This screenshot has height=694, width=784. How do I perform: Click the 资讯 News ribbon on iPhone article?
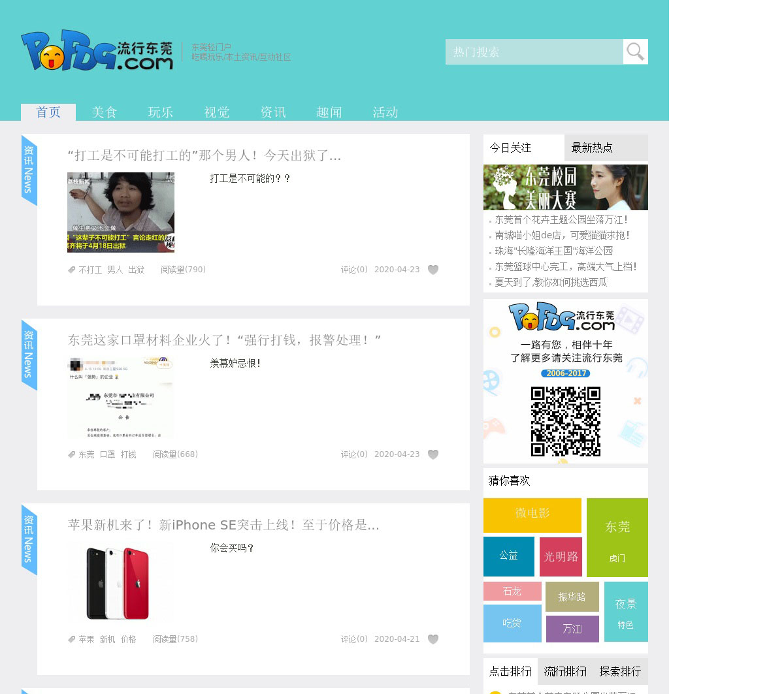coord(29,540)
